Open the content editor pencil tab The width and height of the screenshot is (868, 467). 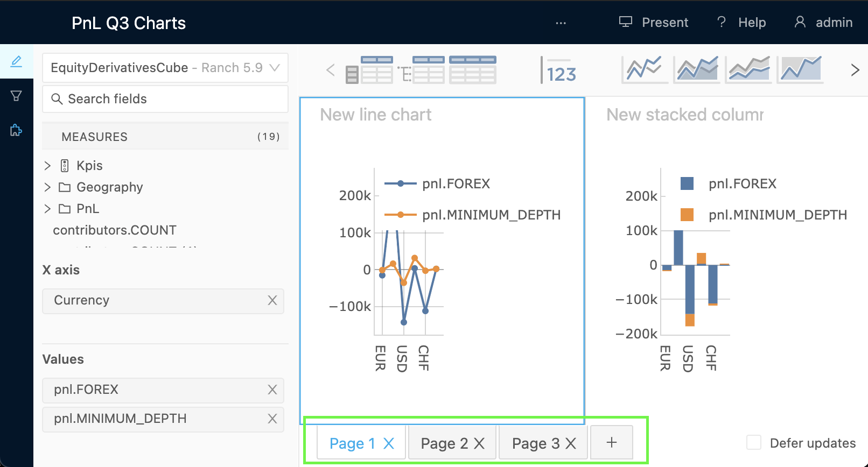point(16,61)
